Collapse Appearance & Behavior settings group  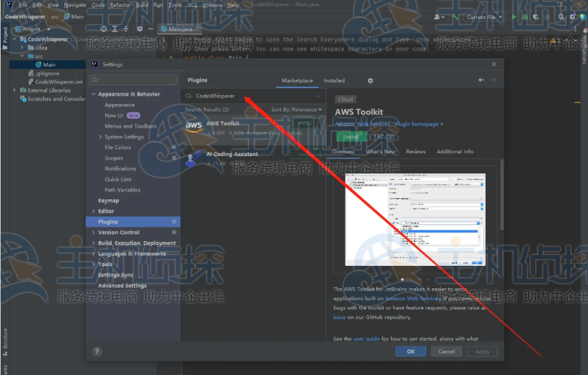(x=94, y=94)
